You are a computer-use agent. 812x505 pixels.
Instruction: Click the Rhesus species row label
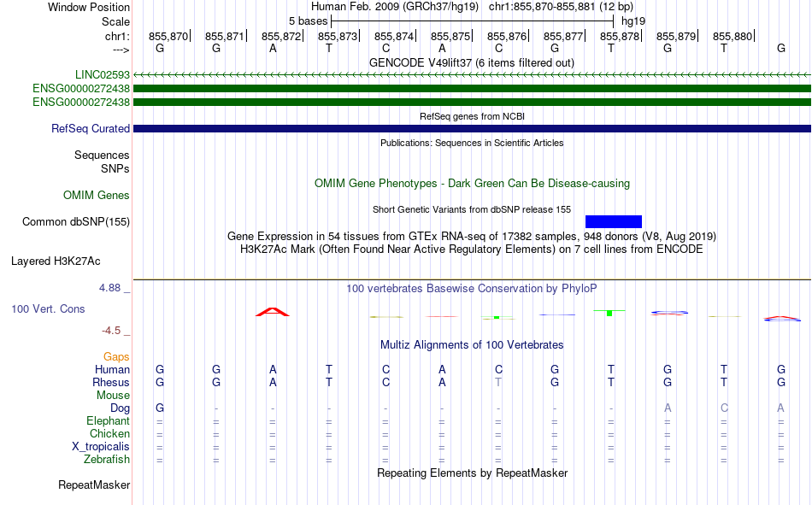111,382
